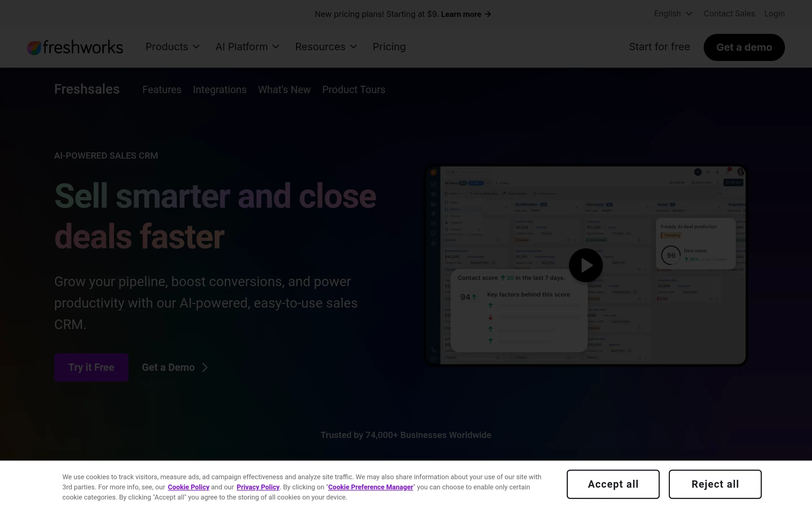Click 'Trusted by 74,000+ Businesses Worldwide' text
The height and width of the screenshot is (508, 812).
[406, 435]
